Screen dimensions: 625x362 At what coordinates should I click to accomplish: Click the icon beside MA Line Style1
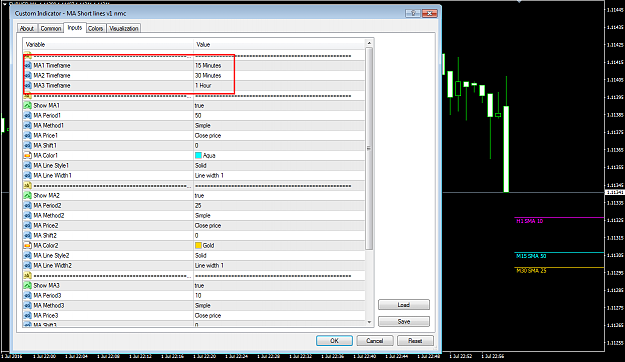point(28,165)
